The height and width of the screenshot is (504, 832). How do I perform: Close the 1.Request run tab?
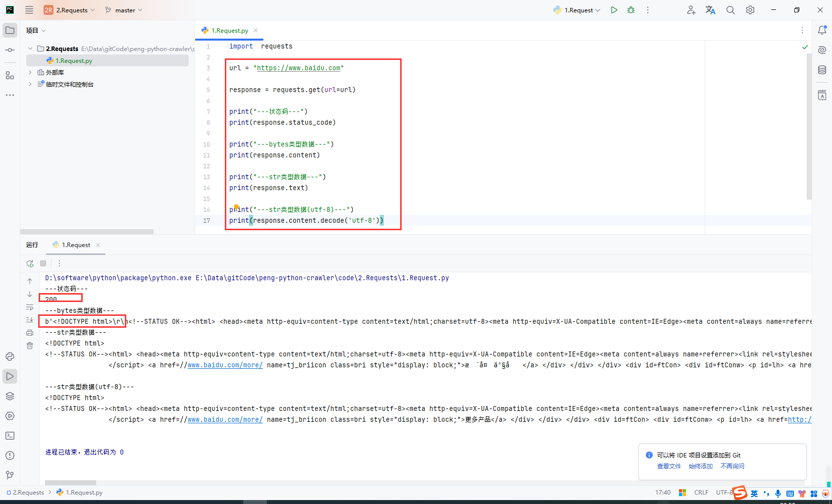point(98,245)
